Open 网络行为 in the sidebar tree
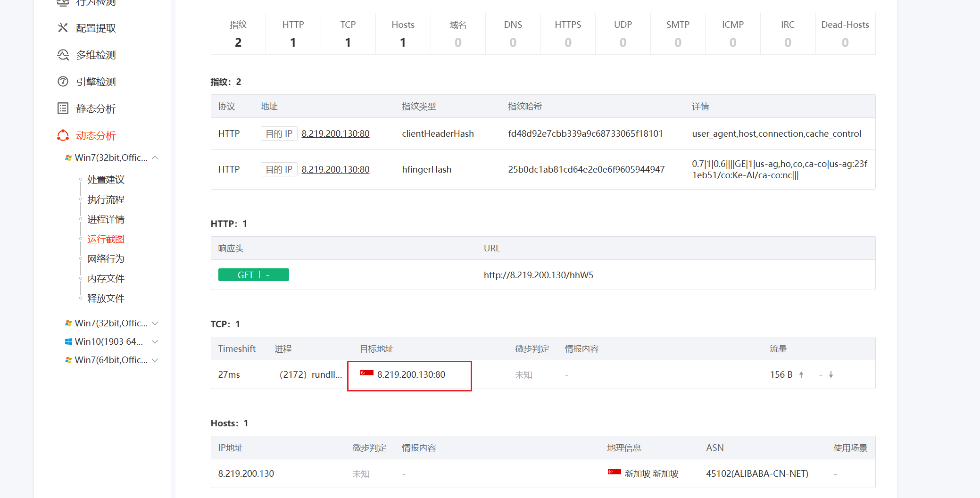Image resolution: width=980 pixels, height=498 pixels. 106,259
